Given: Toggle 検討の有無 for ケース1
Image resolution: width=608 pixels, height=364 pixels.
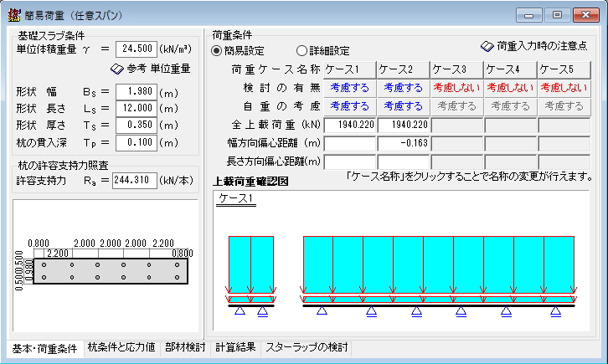Looking at the screenshot, I should point(350,88).
